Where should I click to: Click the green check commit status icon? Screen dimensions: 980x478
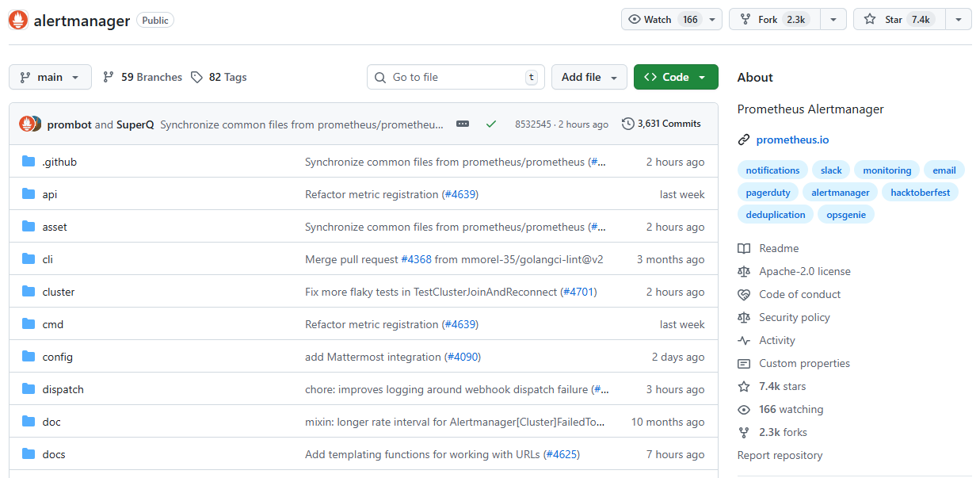pyautogui.click(x=491, y=124)
